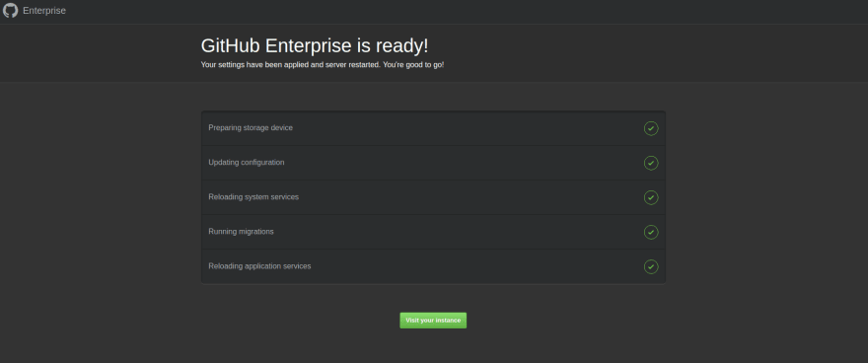Click the GitHub Enterprise is ready heading
This screenshot has height=363, width=868.
pos(315,45)
